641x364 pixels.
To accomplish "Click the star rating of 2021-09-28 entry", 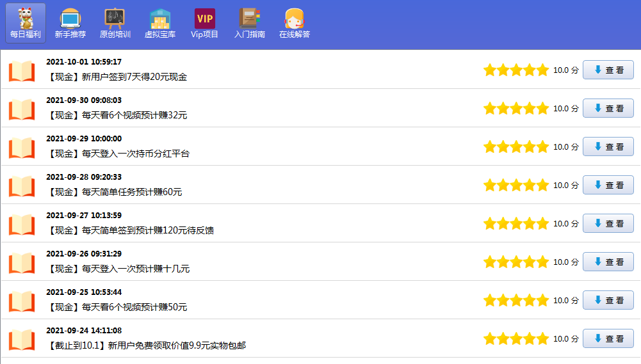I will pos(516,185).
